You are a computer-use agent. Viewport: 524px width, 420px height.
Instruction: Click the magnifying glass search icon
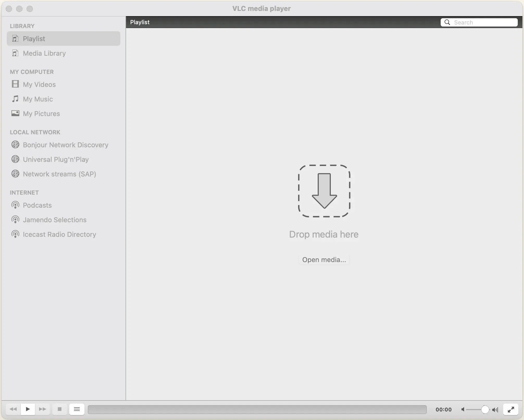pos(447,22)
